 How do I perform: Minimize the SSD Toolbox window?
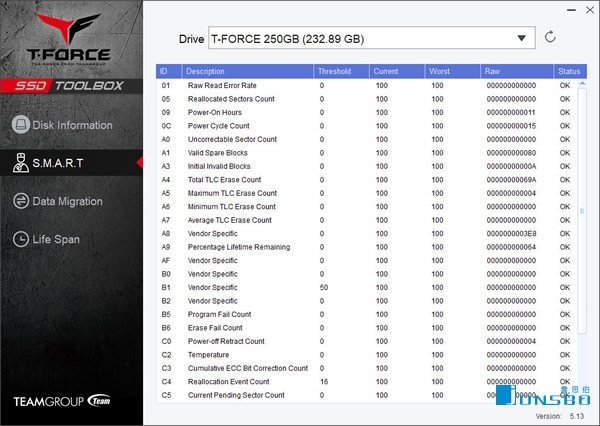571,10
